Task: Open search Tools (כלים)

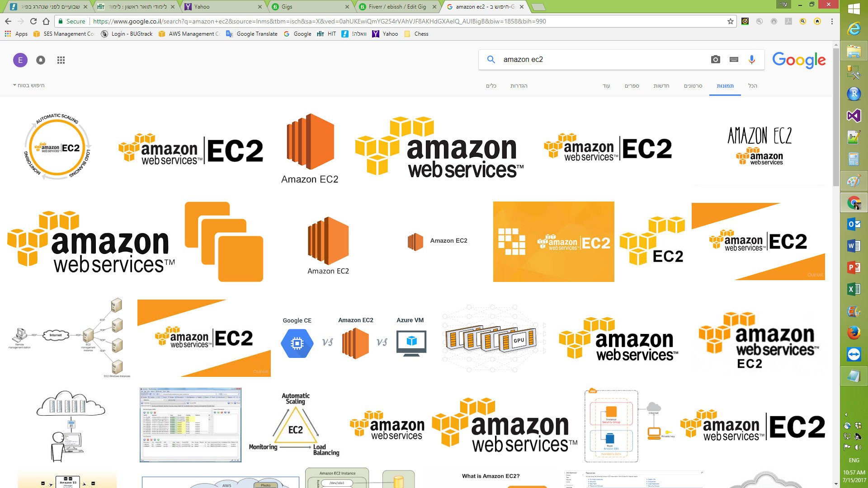Action: pos(491,86)
